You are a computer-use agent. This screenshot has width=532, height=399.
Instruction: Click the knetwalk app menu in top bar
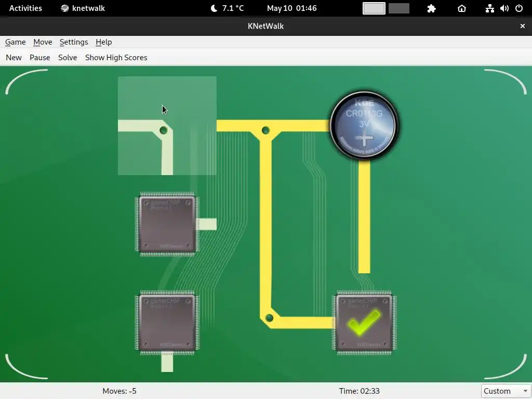click(x=83, y=8)
